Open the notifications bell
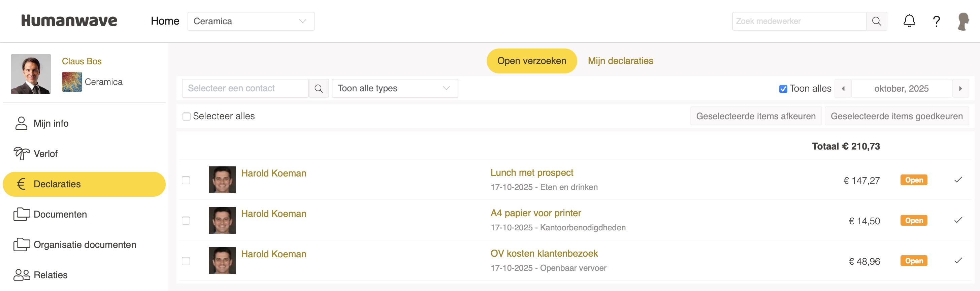 (909, 21)
